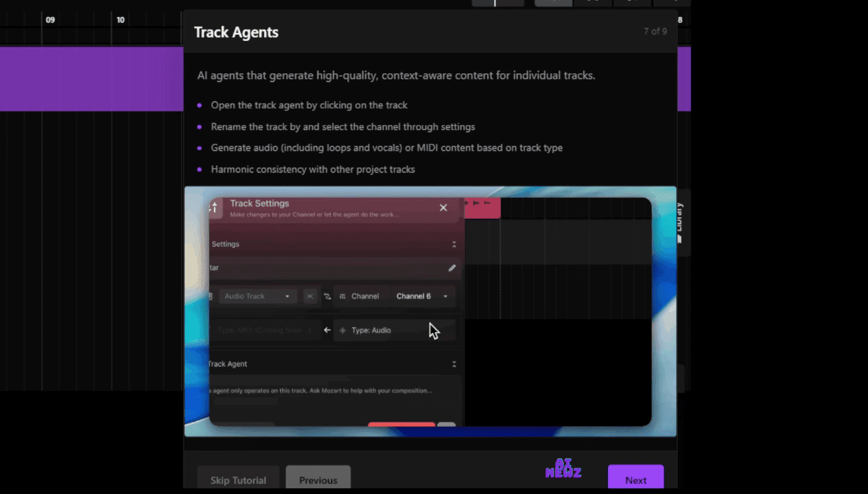The height and width of the screenshot is (494, 868).
Task: Click the drag handle icon on Track Settings header
Action: 213,206
